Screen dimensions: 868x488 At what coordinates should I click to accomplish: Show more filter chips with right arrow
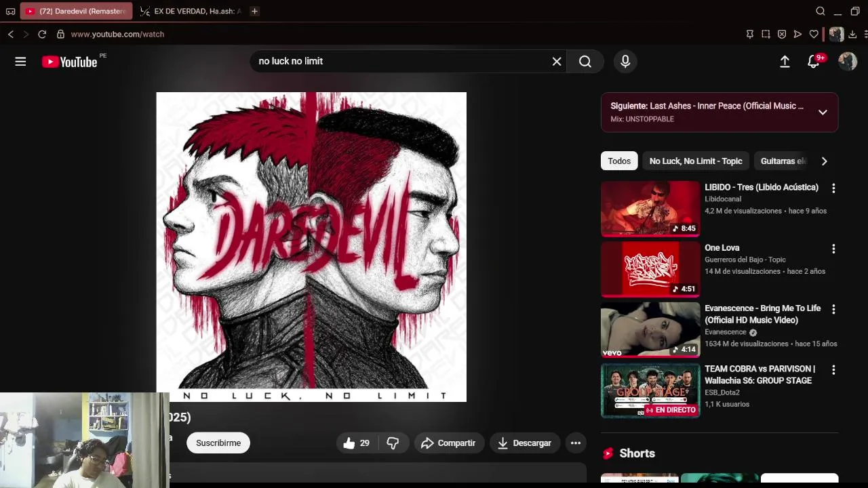(824, 161)
